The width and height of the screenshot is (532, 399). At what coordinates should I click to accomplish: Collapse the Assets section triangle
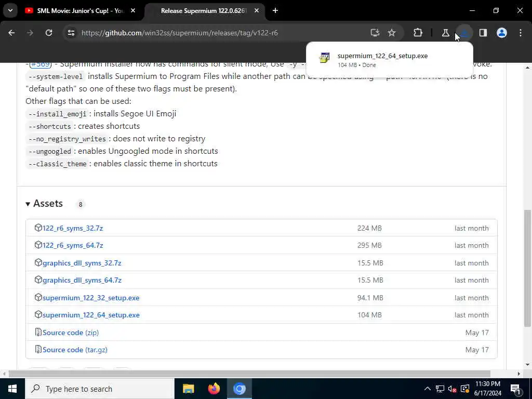coord(28,204)
